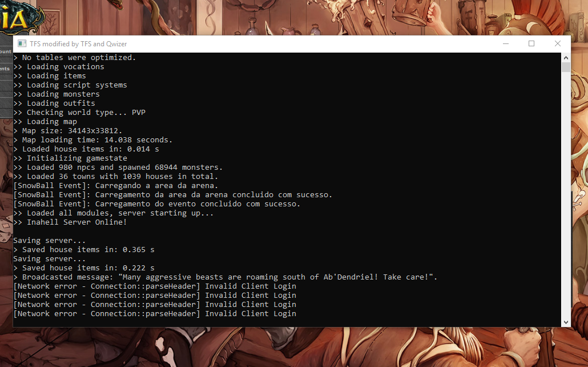Click the line 'No tables were optimized.'
588x367 pixels.
tap(75, 58)
